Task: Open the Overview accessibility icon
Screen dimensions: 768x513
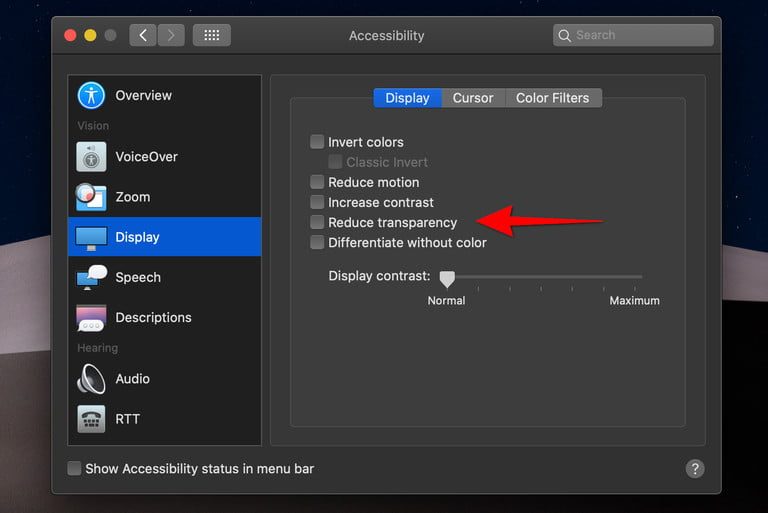Action: [92, 96]
